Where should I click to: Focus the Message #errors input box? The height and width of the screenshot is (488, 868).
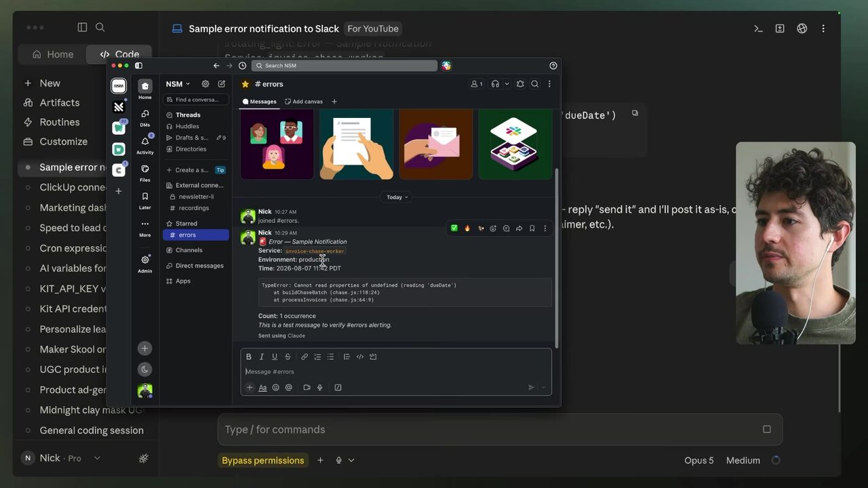click(x=396, y=371)
